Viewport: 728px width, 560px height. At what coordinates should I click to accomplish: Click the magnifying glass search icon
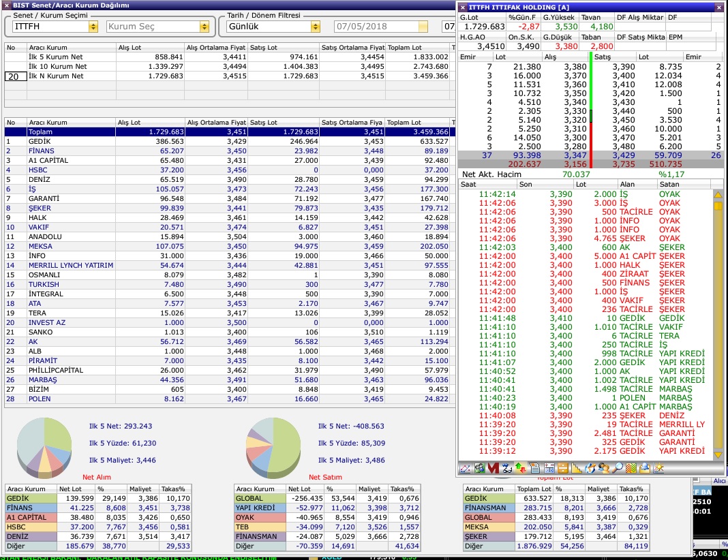(x=617, y=469)
